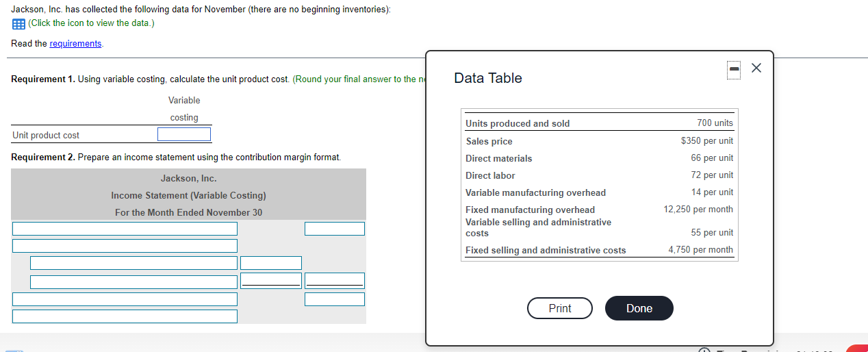Click the 'Jackson, Inc.' statement heading
Screen dimensions: 868x352
tap(188, 179)
